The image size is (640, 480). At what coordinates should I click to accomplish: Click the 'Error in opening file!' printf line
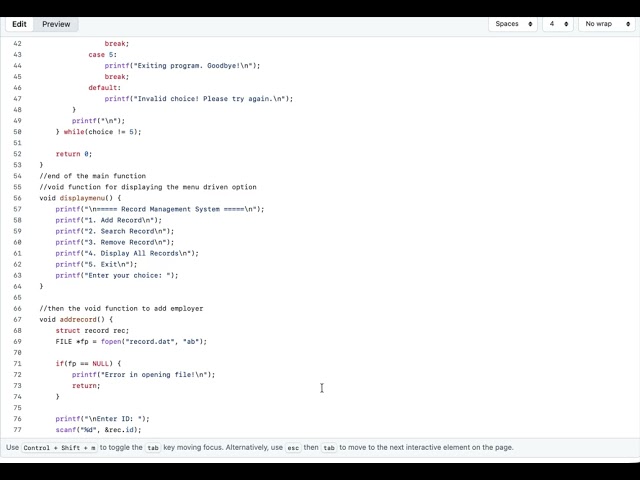(x=143, y=375)
